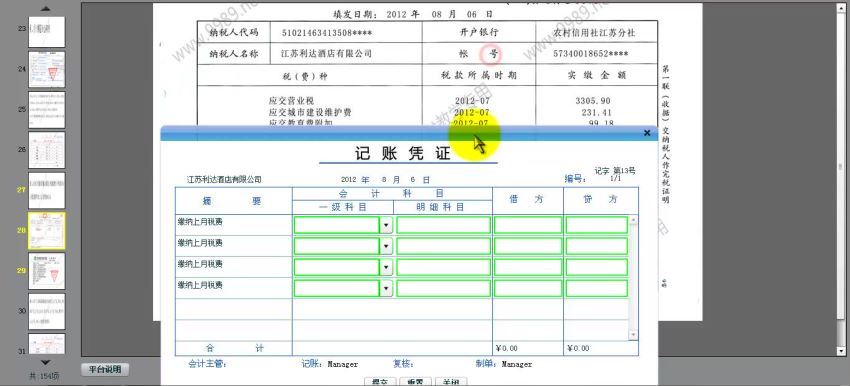
Task: Open 平台说明 platform instructions button
Action: point(105,370)
